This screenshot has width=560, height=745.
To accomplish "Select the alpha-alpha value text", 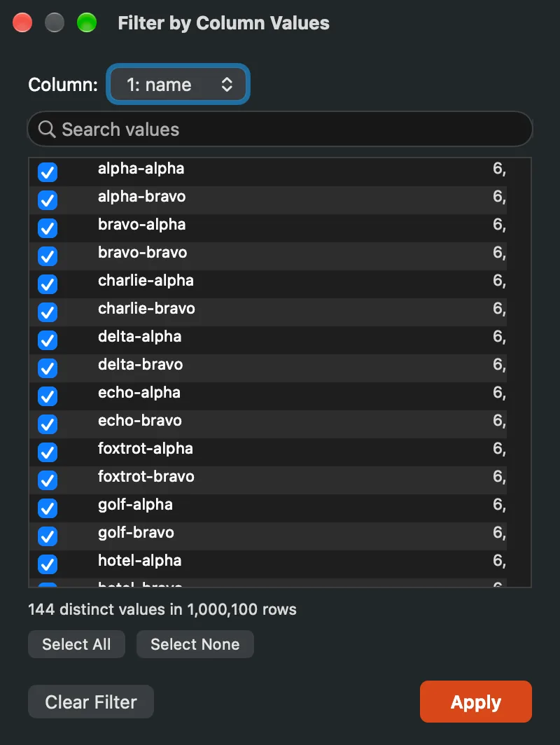I will coord(141,169).
